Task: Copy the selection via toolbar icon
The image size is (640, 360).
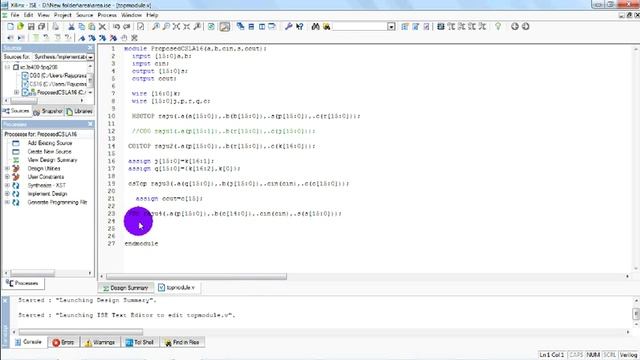Action: pos(82,27)
